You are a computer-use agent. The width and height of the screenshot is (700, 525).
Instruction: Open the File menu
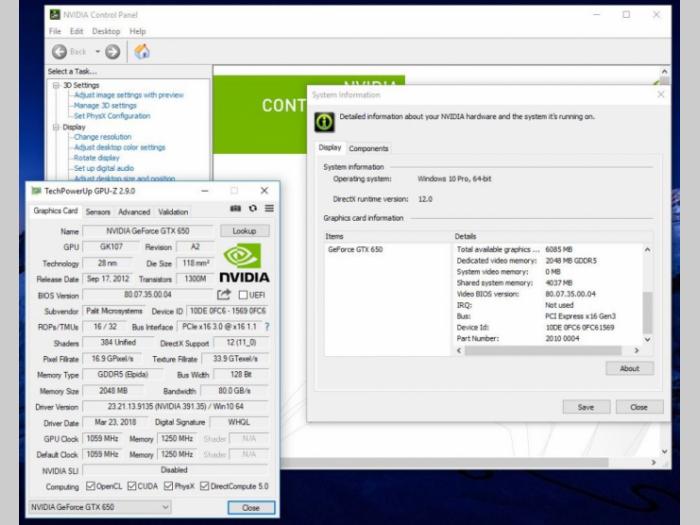click(x=55, y=31)
